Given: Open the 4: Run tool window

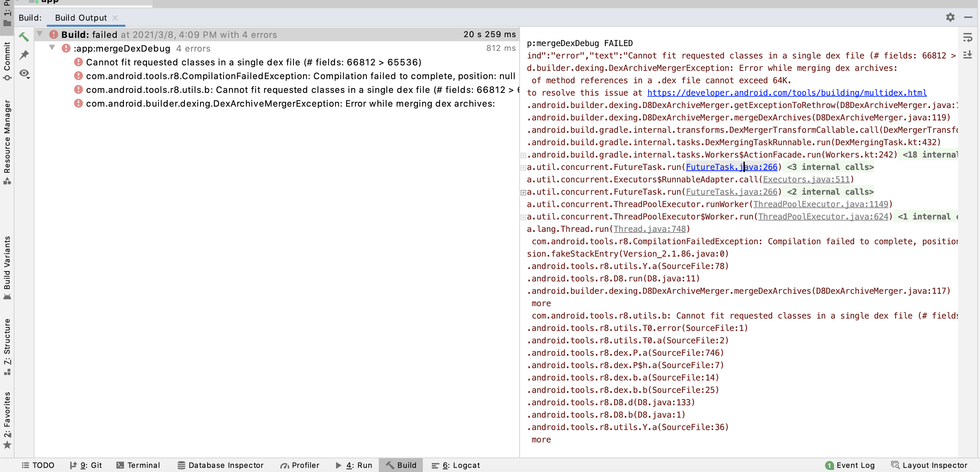Looking at the screenshot, I should [354, 465].
